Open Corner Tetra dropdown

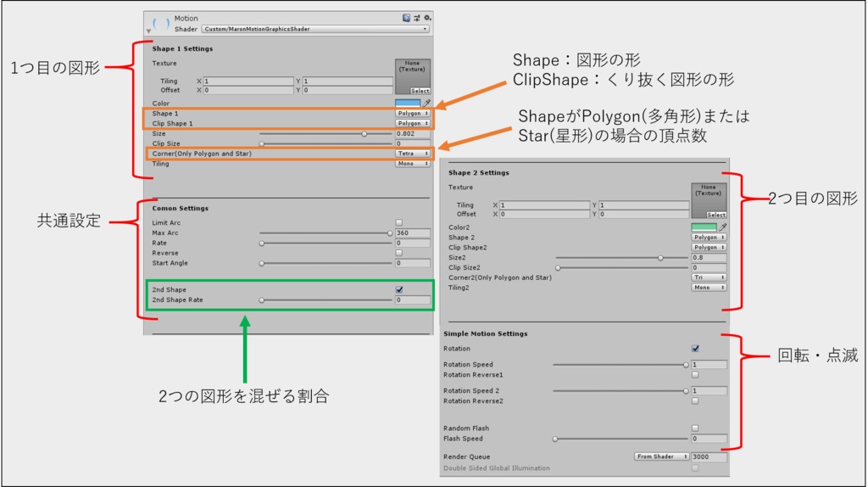(x=413, y=154)
